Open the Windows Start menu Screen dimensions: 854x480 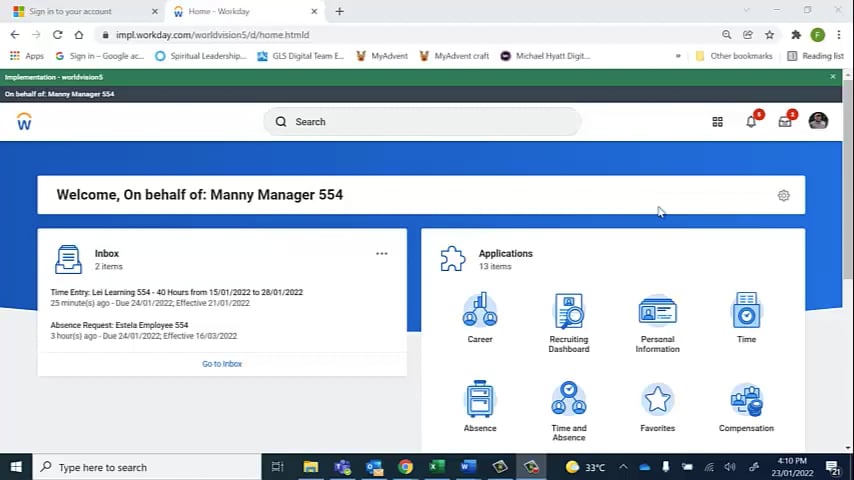(16, 467)
